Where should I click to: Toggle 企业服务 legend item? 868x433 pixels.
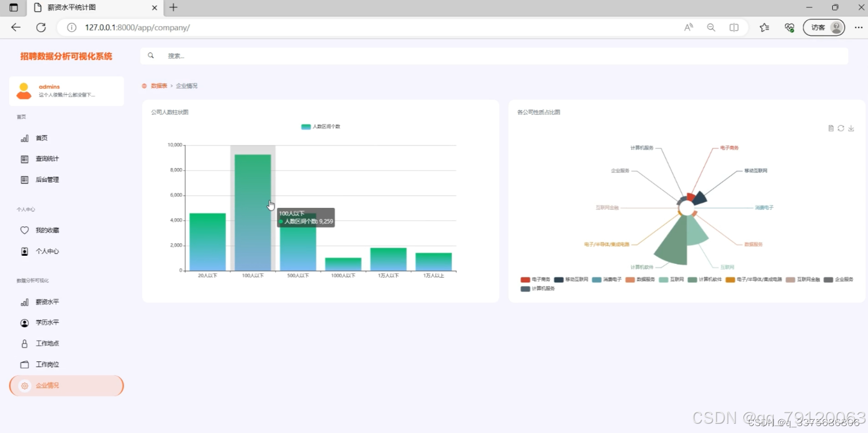pyautogui.click(x=839, y=279)
